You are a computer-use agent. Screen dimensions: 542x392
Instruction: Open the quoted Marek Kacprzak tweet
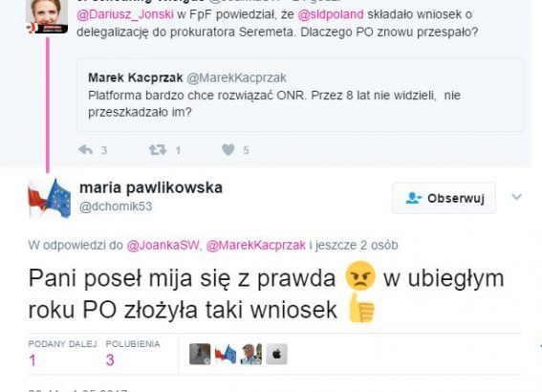coord(300,95)
